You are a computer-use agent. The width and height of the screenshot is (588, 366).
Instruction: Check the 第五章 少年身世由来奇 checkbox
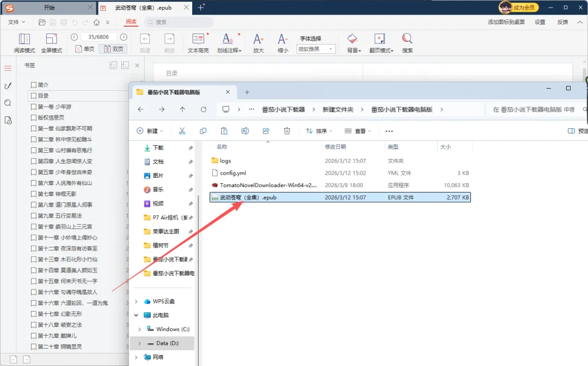[34, 172]
